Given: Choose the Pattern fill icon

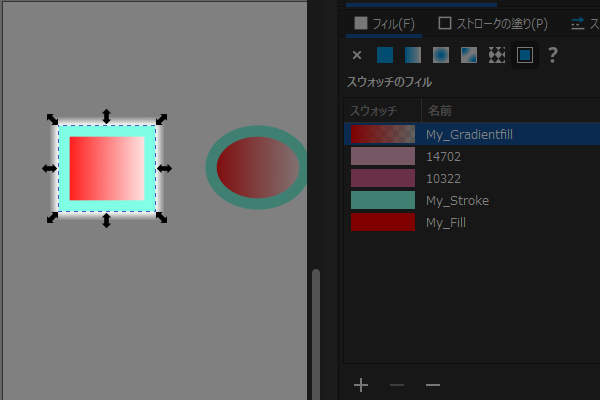Looking at the screenshot, I should coord(497,55).
